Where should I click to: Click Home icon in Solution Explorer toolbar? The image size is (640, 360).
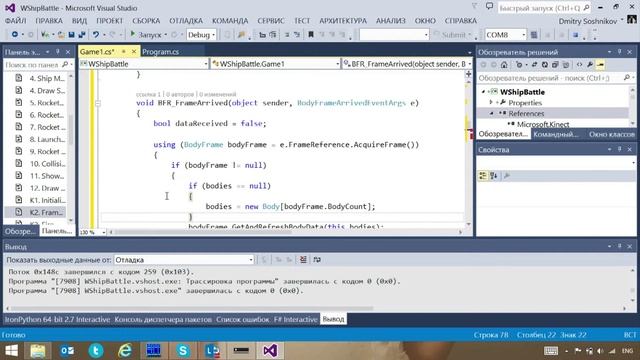point(504,64)
